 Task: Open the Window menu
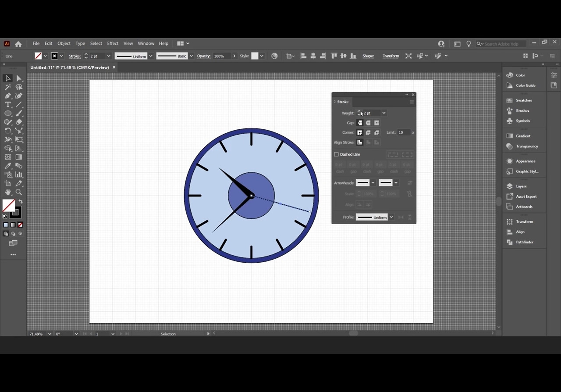click(146, 43)
